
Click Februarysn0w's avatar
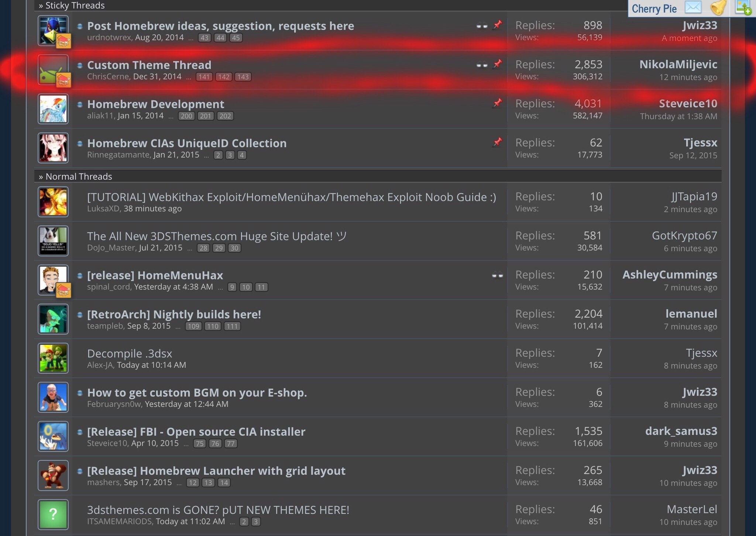point(53,397)
